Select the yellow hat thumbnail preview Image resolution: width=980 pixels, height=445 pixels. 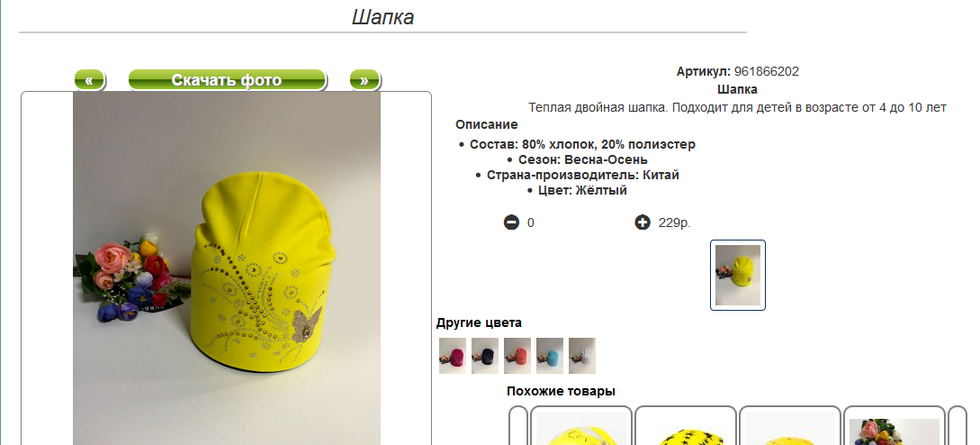(738, 275)
